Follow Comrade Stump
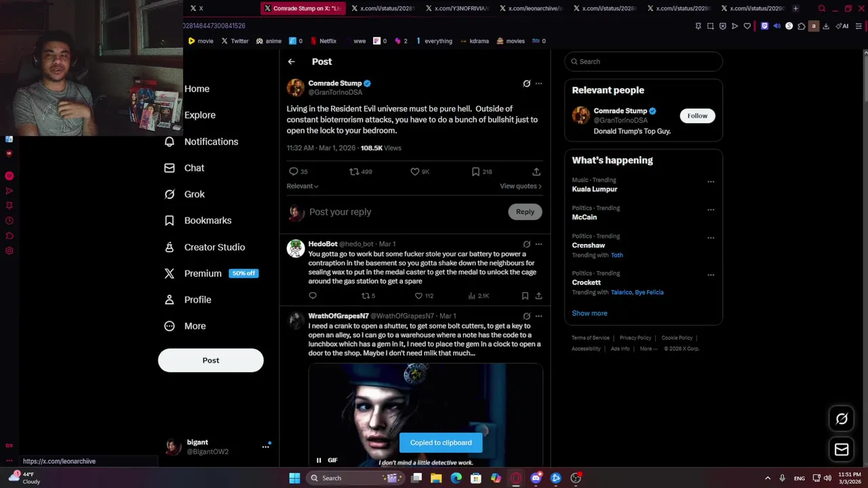The height and width of the screenshot is (488, 868). point(697,116)
